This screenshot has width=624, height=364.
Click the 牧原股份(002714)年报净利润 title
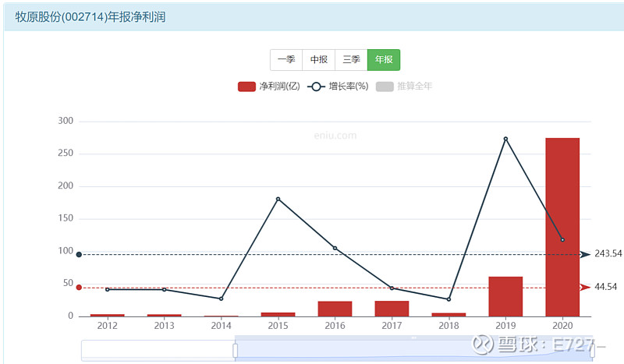pyautogui.click(x=90, y=17)
